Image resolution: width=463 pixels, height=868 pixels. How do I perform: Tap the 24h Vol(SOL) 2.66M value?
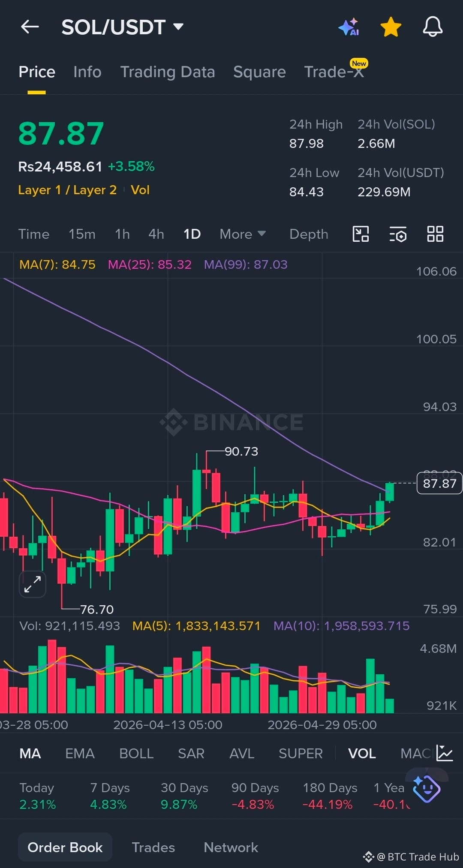[x=376, y=144]
